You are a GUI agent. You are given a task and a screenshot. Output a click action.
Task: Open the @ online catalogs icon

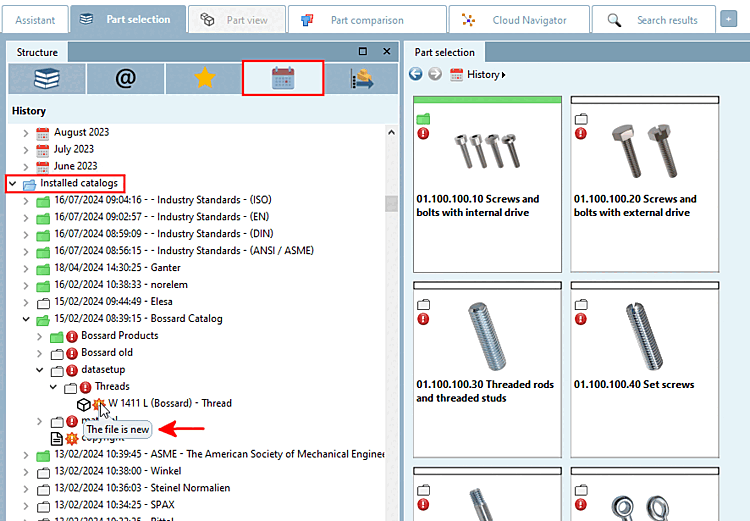click(x=125, y=78)
